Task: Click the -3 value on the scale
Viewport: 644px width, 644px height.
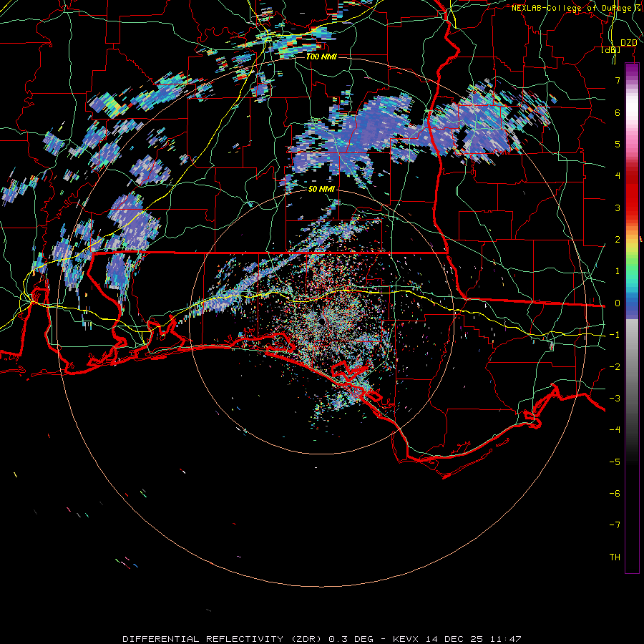Action: pyautogui.click(x=615, y=399)
